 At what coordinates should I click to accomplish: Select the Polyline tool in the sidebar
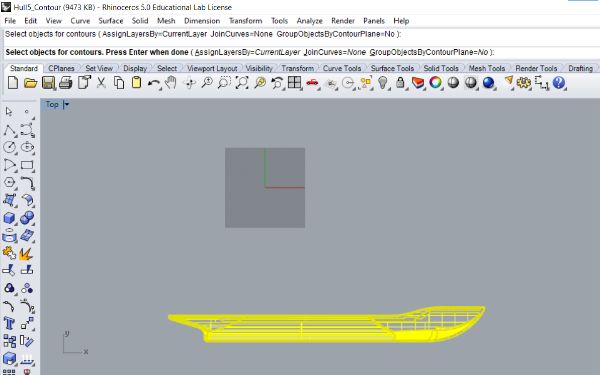coord(9,130)
